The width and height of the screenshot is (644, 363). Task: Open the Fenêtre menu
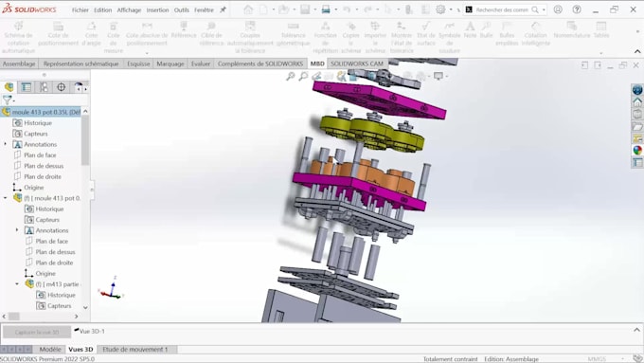[x=205, y=9]
